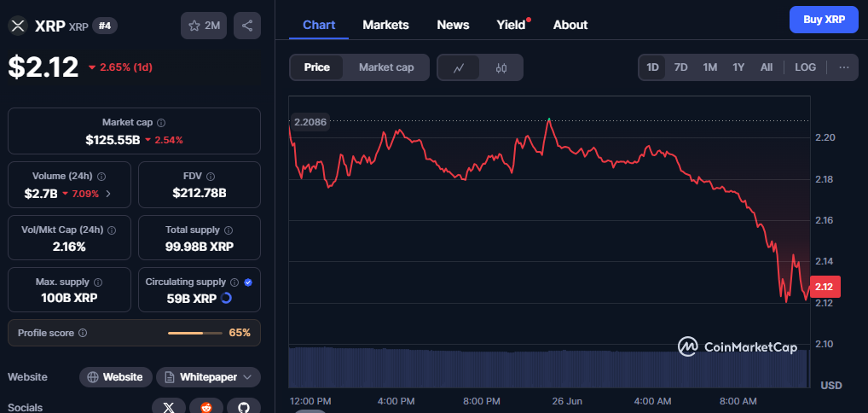
Task: Click the Profile score progress bar
Action: pos(194,333)
